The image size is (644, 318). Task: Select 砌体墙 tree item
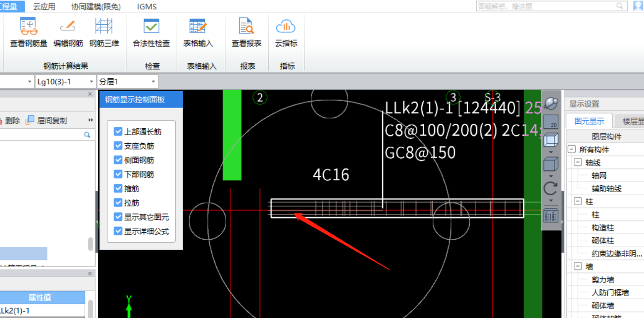(x=603, y=306)
